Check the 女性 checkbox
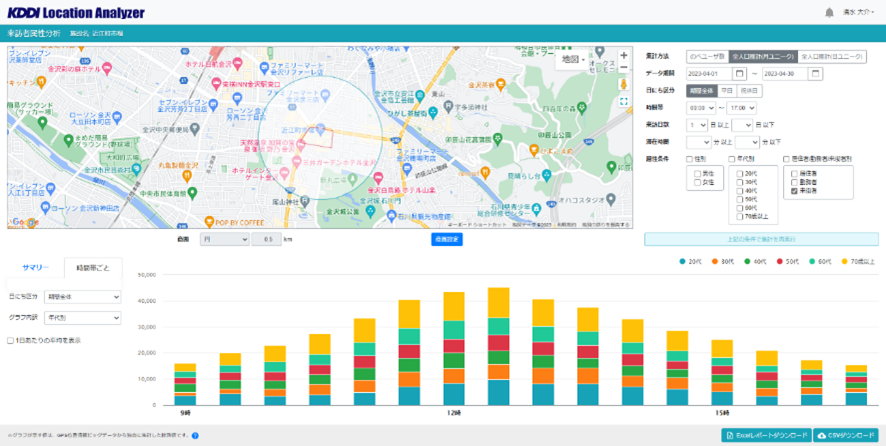 pyautogui.click(x=697, y=182)
